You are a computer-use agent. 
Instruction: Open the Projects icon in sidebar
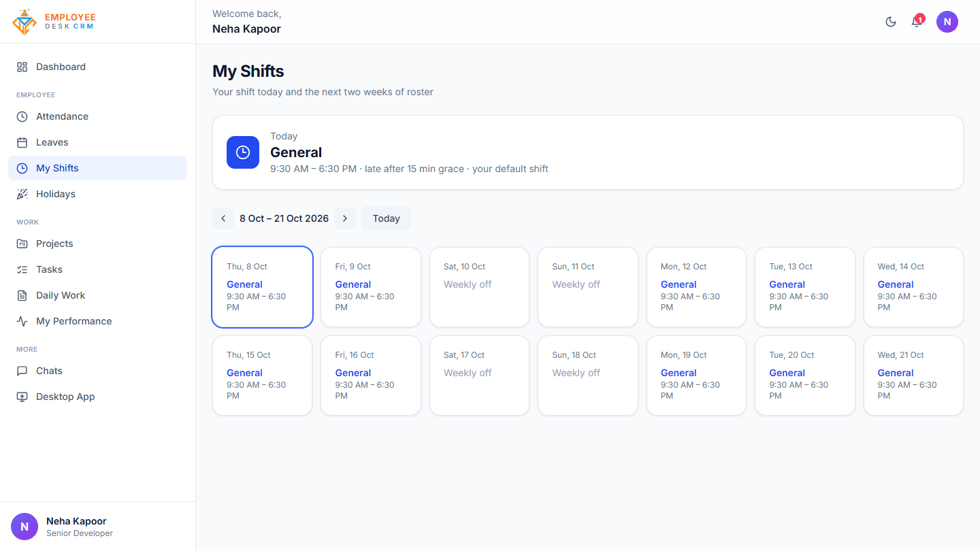[x=22, y=244]
